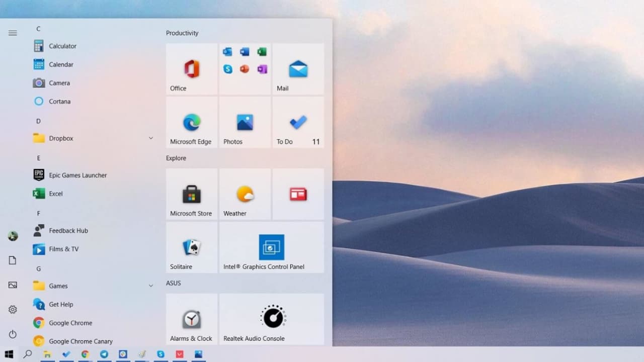Open the Camera app from the list

93,83
